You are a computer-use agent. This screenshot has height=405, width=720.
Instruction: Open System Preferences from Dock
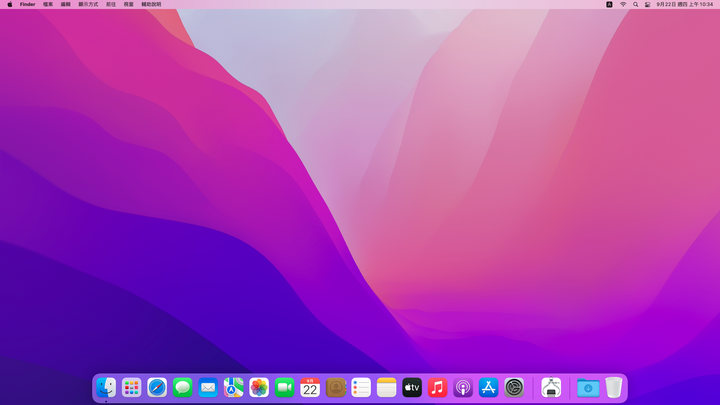pyautogui.click(x=514, y=388)
